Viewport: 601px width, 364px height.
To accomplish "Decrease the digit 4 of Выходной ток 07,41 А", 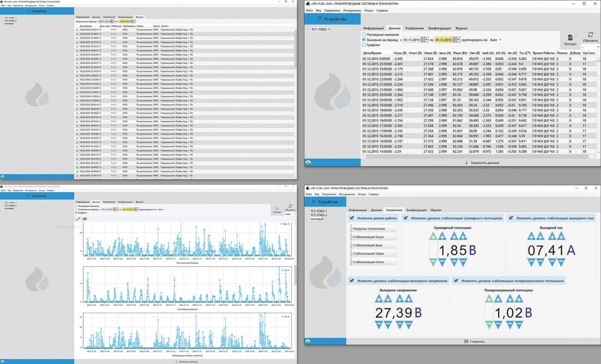I will coord(552,262).
